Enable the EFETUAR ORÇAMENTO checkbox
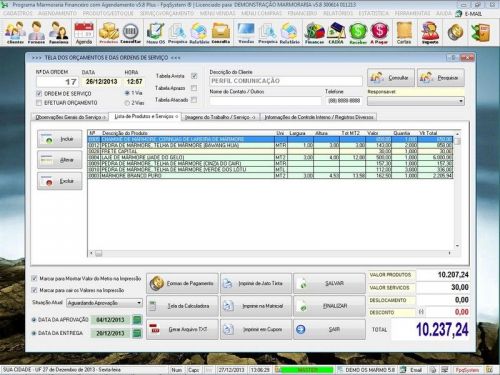The height and width of the screenshot is (375, 500). 39,103
